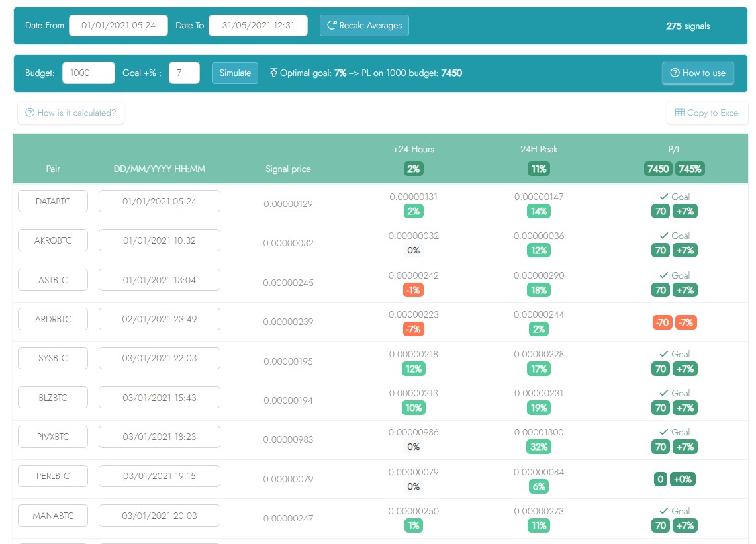The image size is (756, 544).
Task: Select the PERLBTC pair box
Action: pos(53,476)
